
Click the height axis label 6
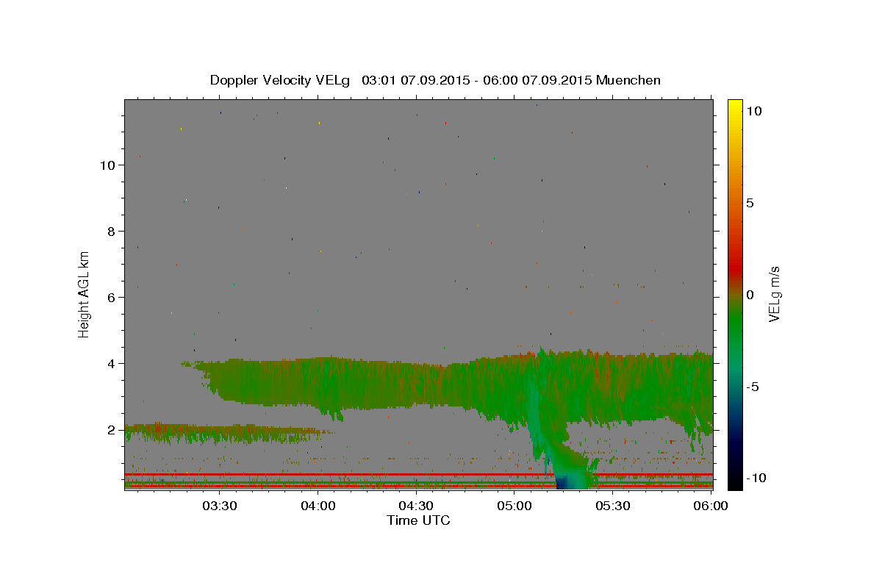111,297
